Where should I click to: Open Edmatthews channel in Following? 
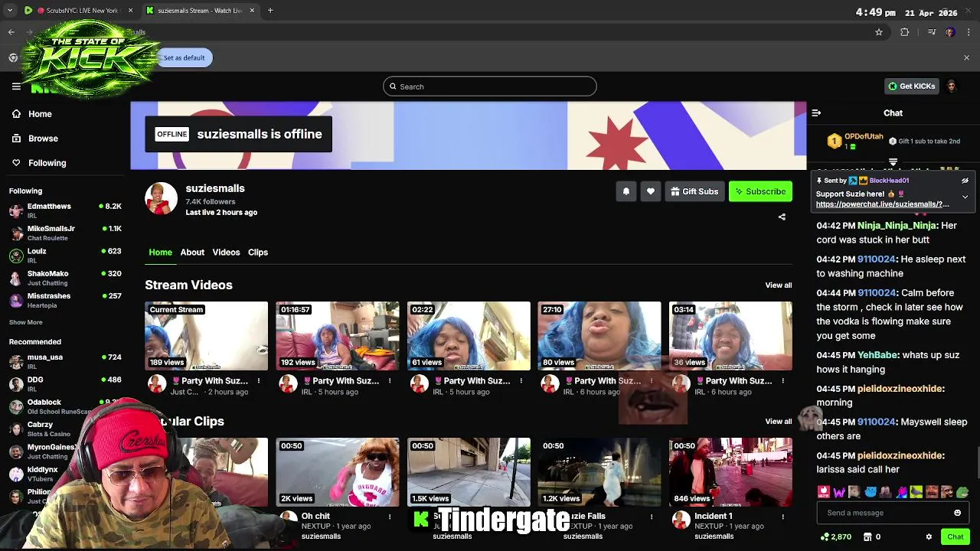(x=65, y=210)
